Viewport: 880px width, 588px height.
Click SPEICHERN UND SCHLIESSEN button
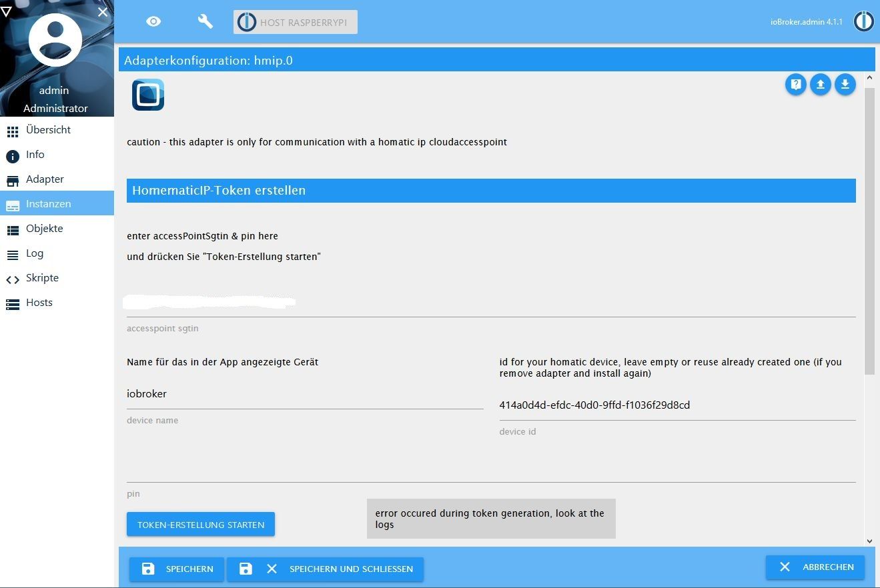coord(325,569)
